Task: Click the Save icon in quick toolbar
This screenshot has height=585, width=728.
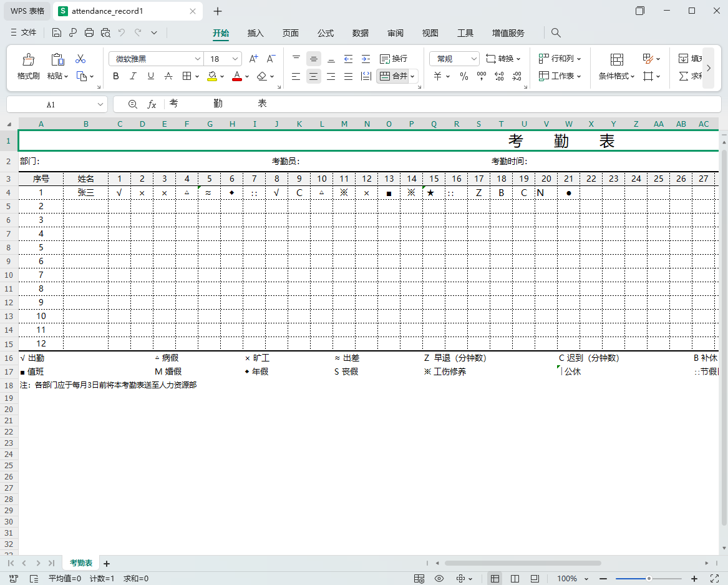Action: (57, 32)
